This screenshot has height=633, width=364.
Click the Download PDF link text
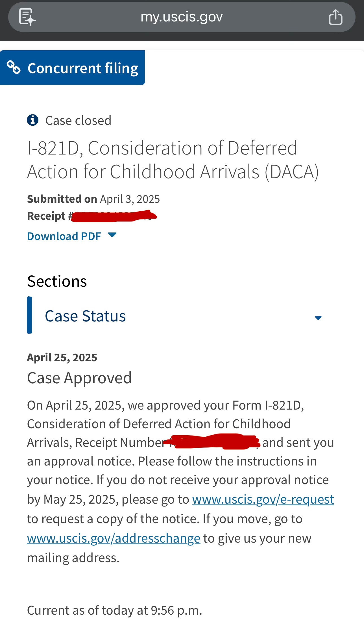64,236
